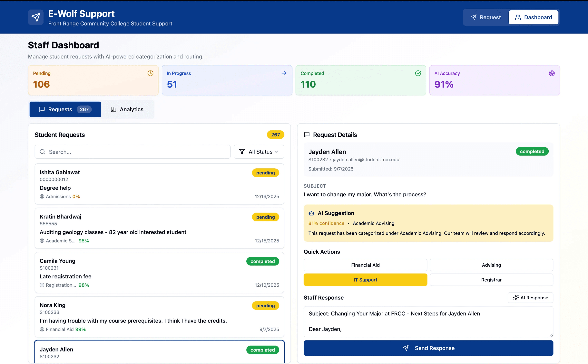
Task: Click the Dashboard header button
Action: tap(533, 17)
